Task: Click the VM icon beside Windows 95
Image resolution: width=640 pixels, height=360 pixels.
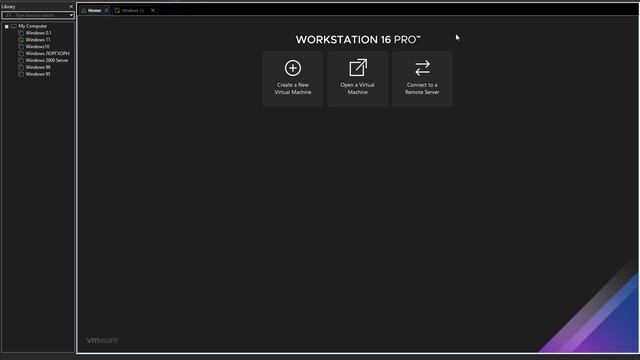Action: pos(21,74)
